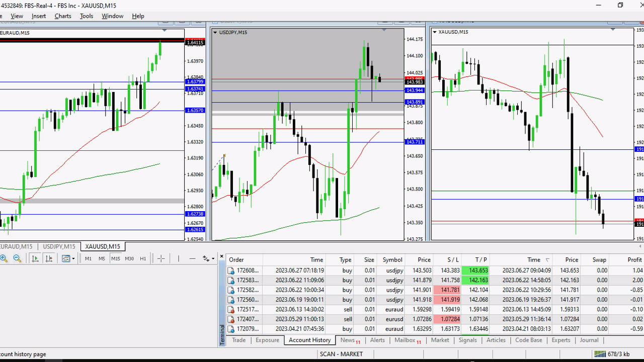Select the M5 timeframe button
The width and height of the screenshot is (644, 362).
point(102,258)
